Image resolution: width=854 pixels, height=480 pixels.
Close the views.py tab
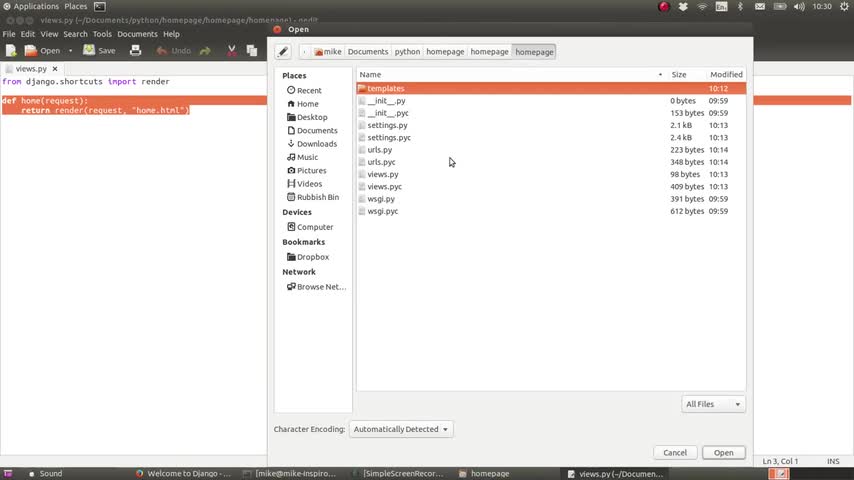click(x=55, y=69)
